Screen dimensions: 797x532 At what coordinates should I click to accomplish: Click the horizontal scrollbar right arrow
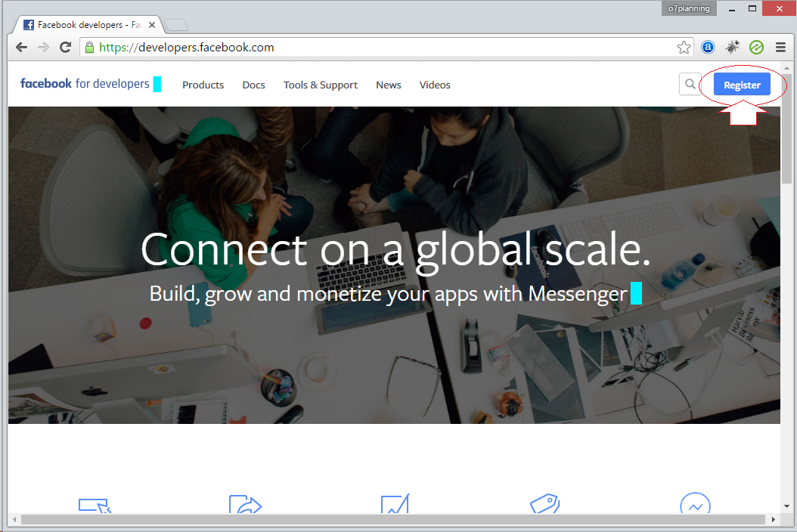point(773,519)
